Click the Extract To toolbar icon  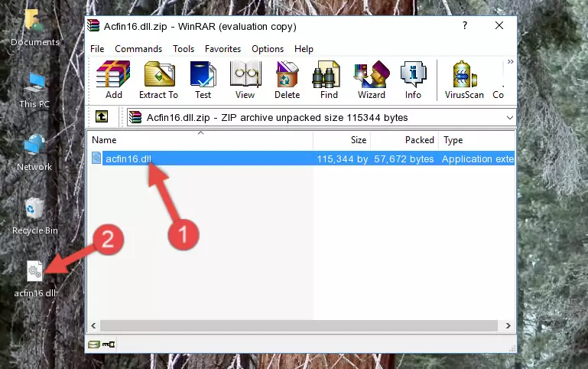[x=158, y=80]
